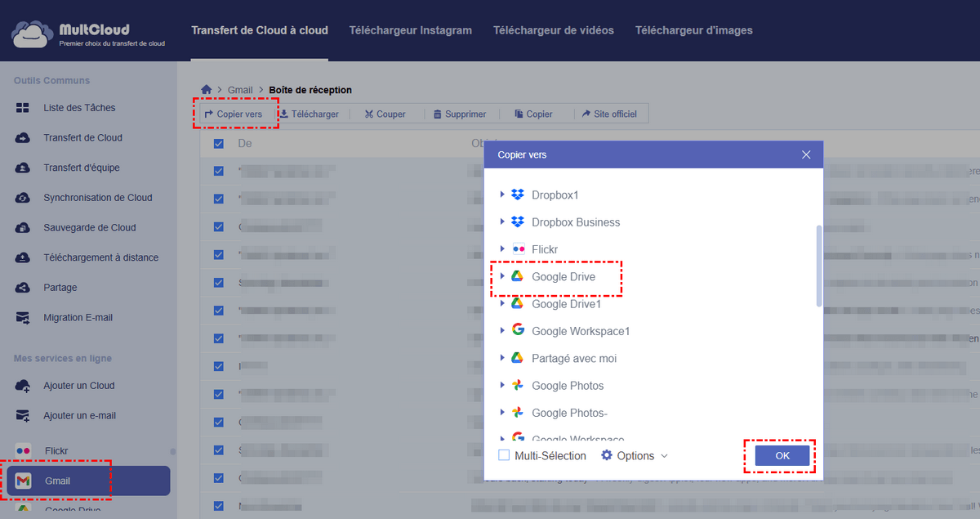980x519 pixels.
Task: Click the home icon in breadcrumb
Action: pyautogui.click(x=207, y=90)
